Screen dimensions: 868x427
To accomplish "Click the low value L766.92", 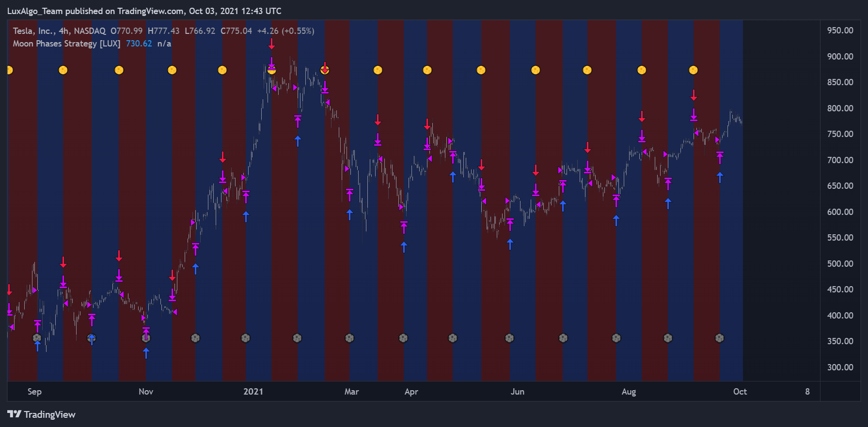I will pos(200,31).
